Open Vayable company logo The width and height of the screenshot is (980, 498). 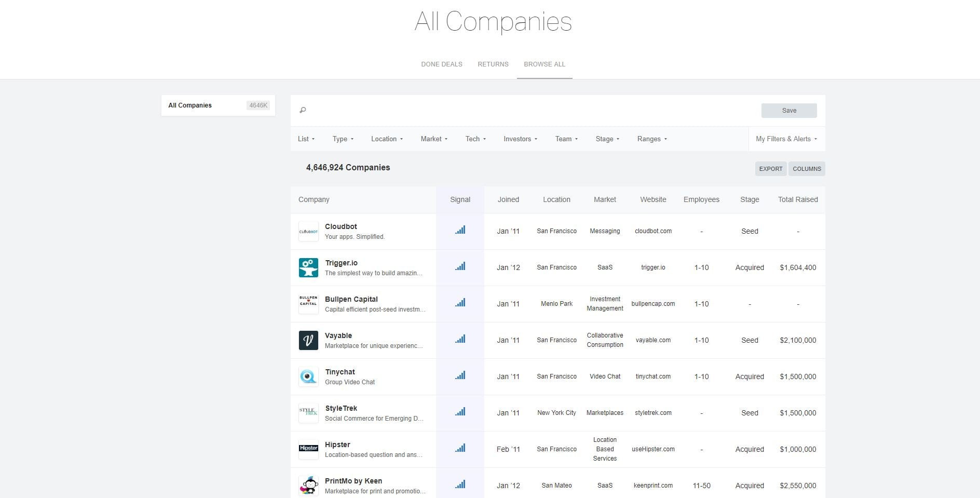pos(308,341)
